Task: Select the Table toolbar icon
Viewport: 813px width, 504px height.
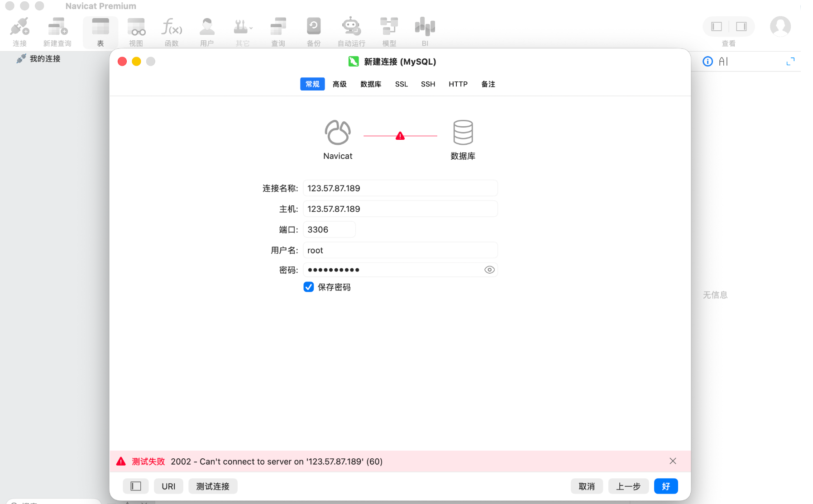Action: tap(100, 32)
